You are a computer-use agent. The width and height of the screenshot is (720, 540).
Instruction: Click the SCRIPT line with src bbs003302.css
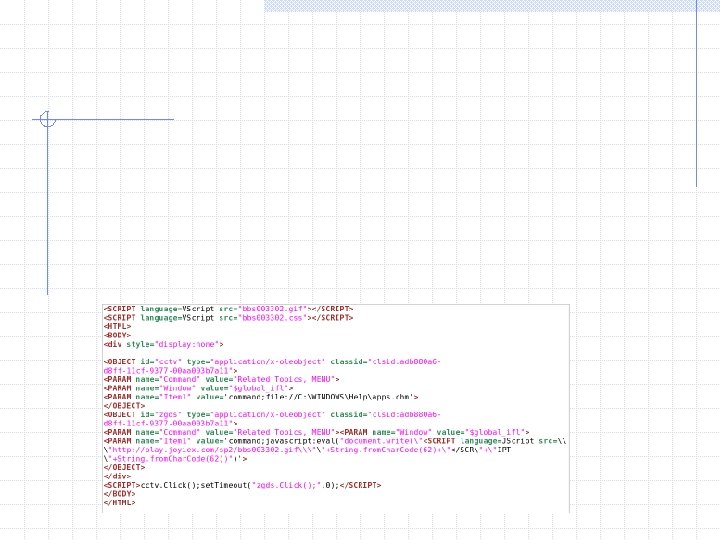[228, 318]
